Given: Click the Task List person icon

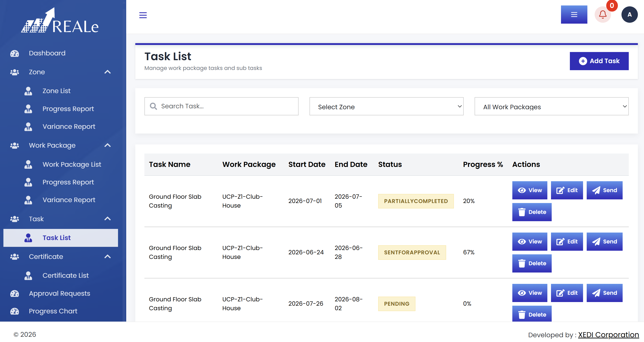Looking at the screenshot, I should click(28, 238).
